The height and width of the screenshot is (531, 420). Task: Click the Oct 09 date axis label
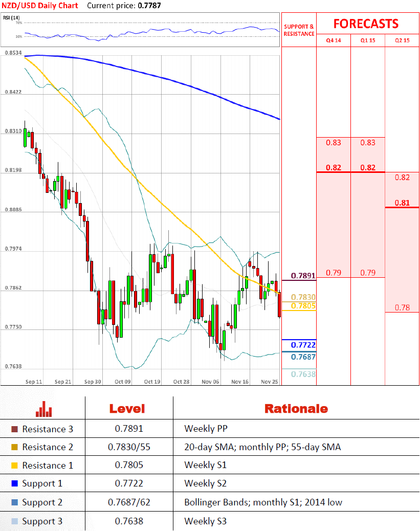click(123, 382)
